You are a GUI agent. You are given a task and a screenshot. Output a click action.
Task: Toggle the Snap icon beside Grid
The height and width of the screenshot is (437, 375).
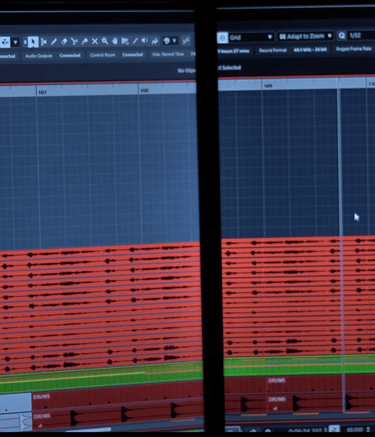[222, 37]
